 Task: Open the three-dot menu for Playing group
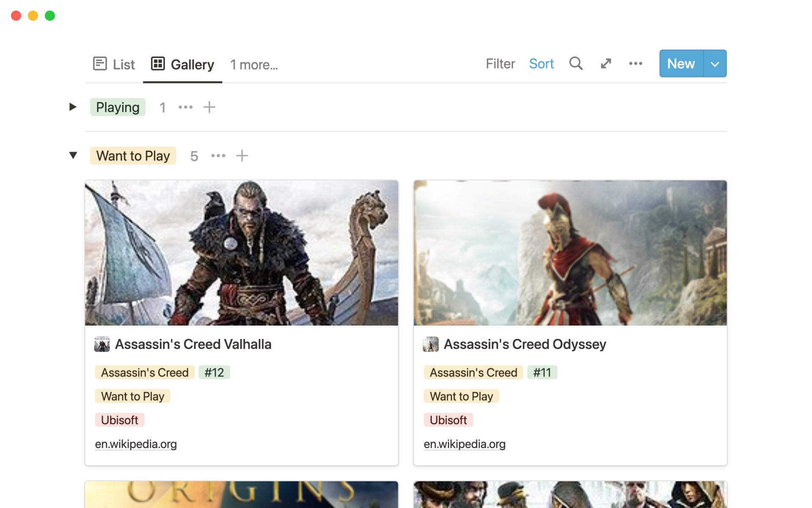click(x=186, y=107)
